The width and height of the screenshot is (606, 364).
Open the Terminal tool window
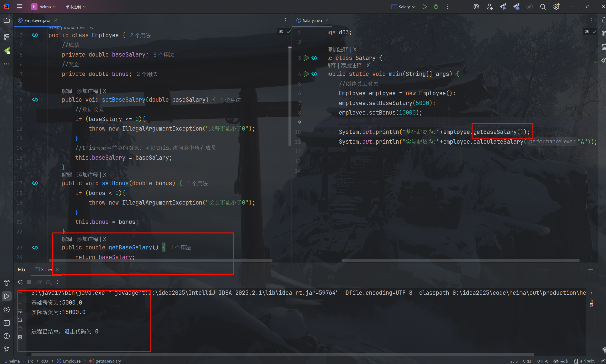pyautogui.click(x=7, y=323)
